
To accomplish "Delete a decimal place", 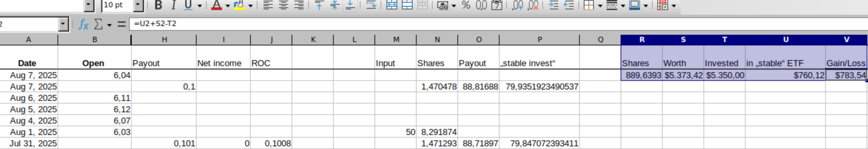I will click(x=533, y=5).
